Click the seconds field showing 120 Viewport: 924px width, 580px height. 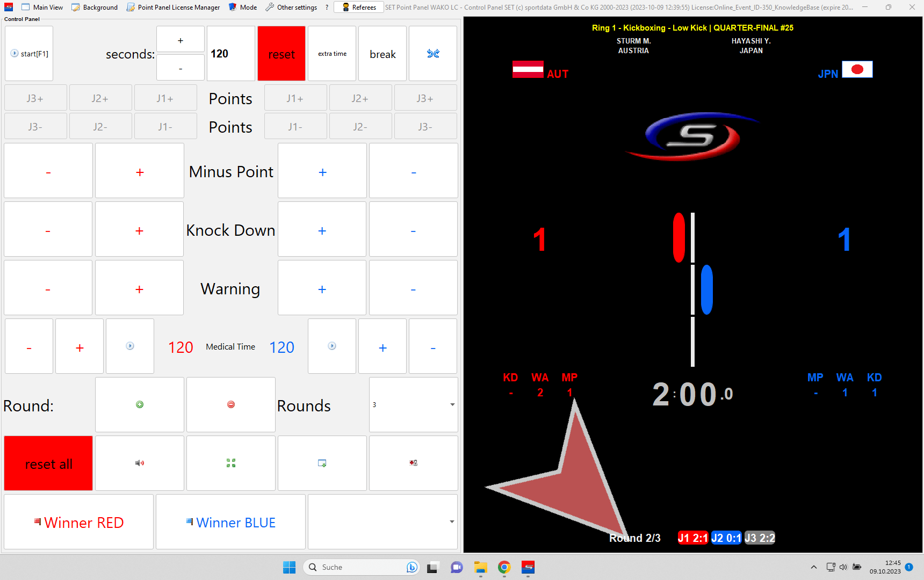click(230, 54)
